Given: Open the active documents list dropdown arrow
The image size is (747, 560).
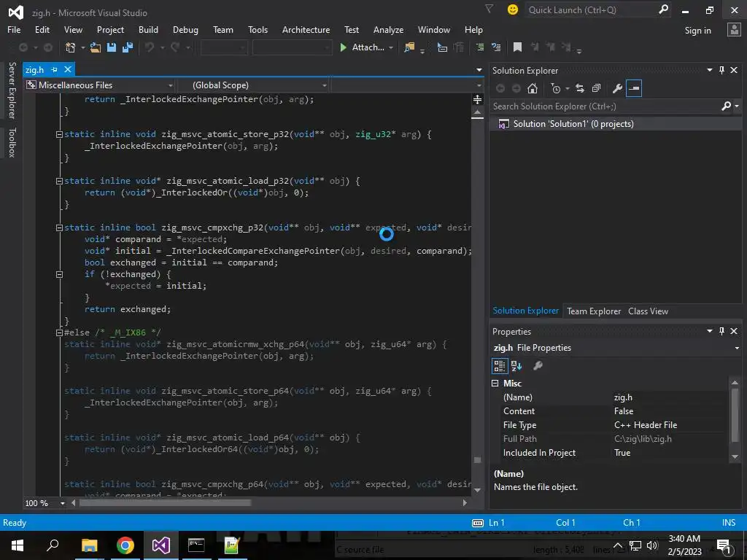Looking at the screenshot, I should [479, 70].
